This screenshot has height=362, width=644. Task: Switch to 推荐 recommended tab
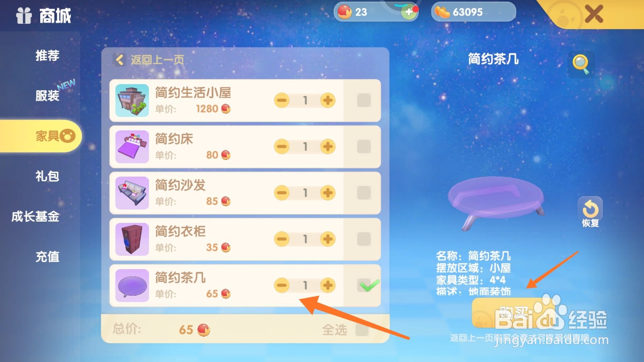47,56
